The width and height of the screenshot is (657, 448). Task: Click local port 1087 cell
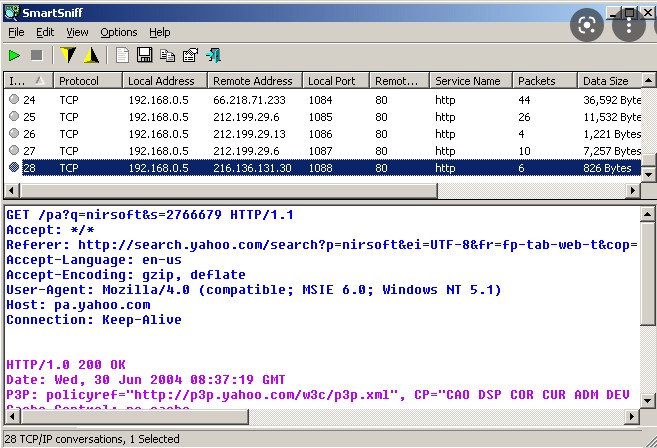(x=320, y=150)
